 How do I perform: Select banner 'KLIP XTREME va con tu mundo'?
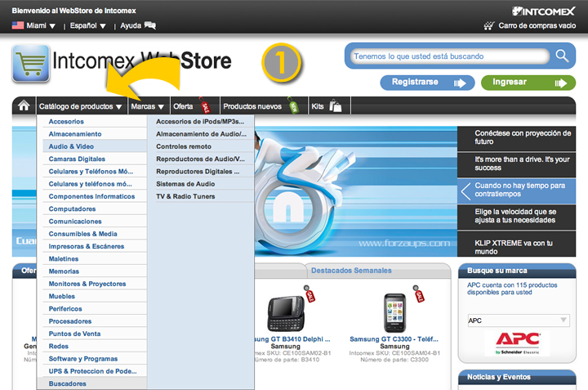point(516,244)
